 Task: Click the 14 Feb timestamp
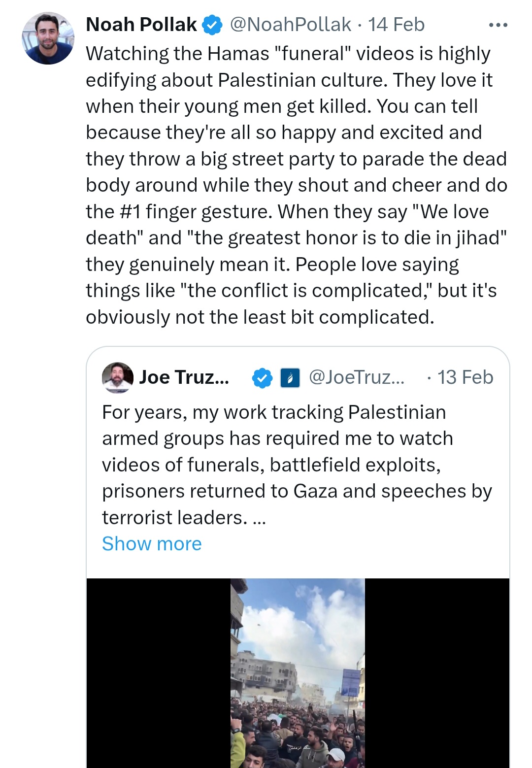pos(396,25)
